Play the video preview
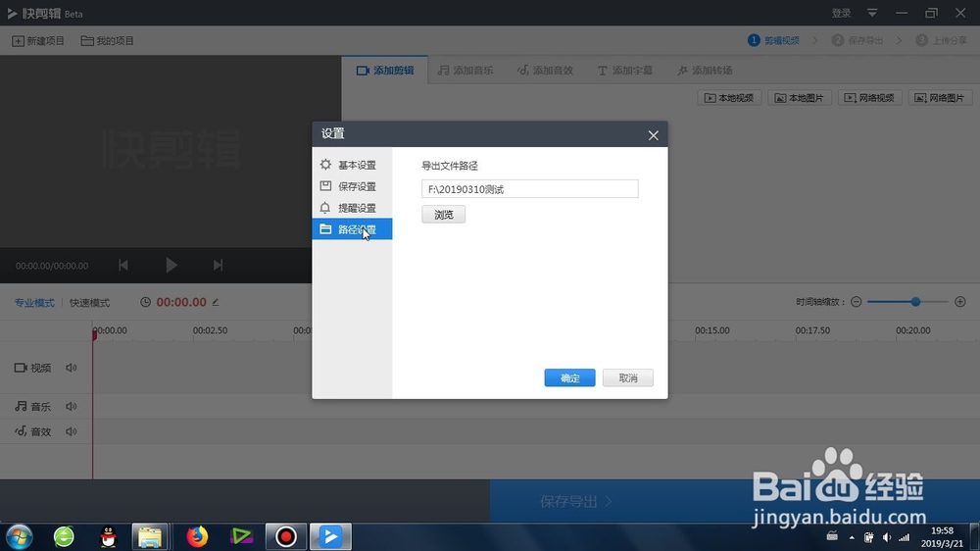This screenshot has width=980, height=551. click(171, 265)
